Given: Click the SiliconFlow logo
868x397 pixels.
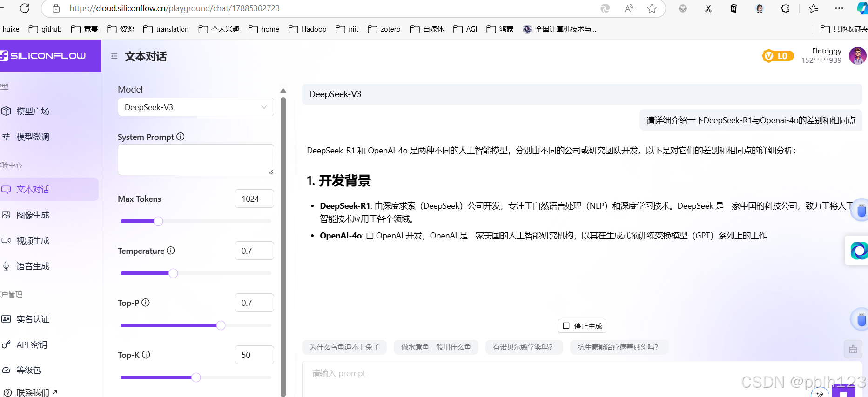Looking at the screenshot, I should point(43,56).
